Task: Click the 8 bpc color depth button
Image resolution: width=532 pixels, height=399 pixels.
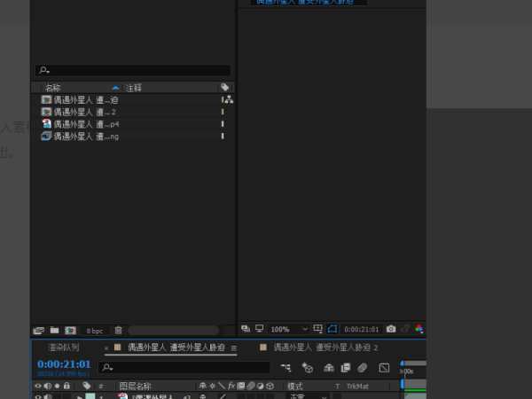Action: [94, 330]
